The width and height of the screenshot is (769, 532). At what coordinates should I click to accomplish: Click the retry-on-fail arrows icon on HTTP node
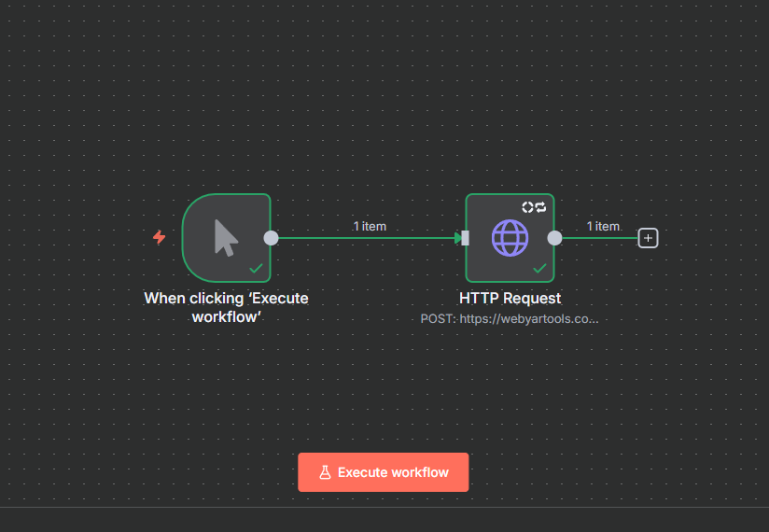[541, 207]
